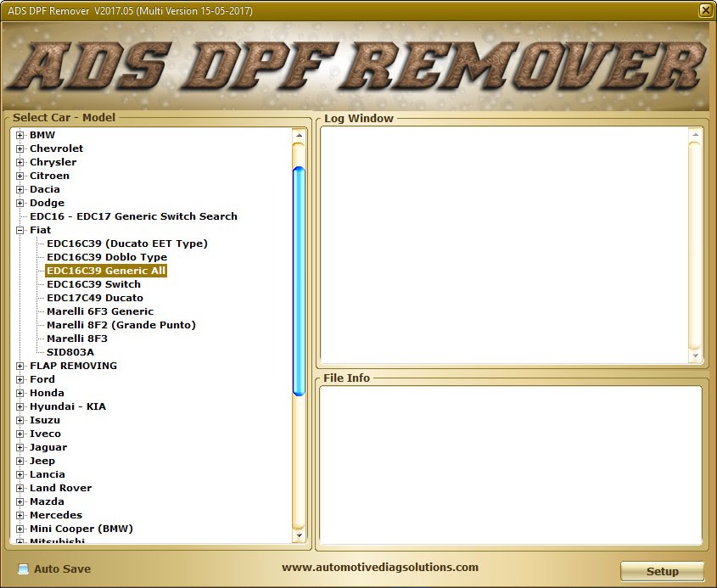The image size is (717, 588).
Task: Click the Ford label in tree
Action: coord(42,379)
